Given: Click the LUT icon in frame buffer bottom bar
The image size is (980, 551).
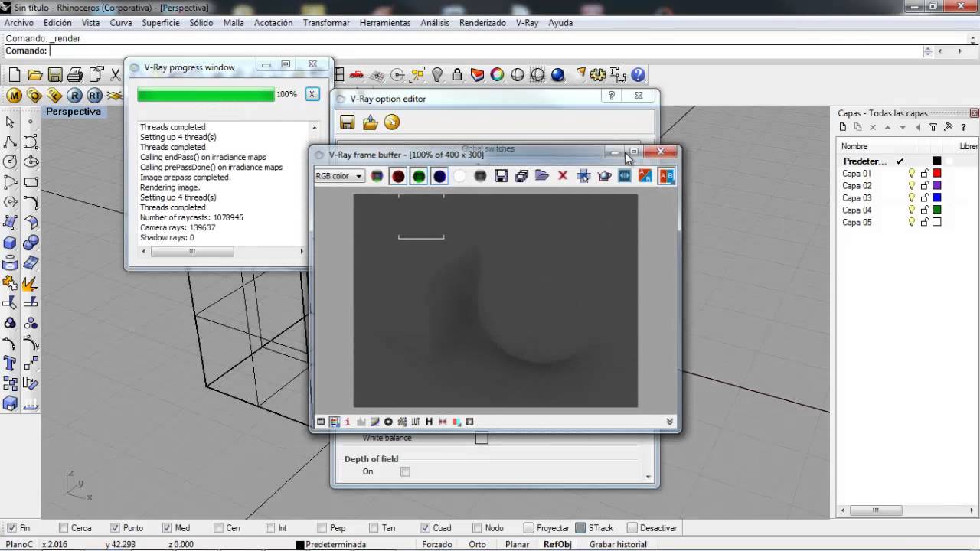Looking at the screenshot, I should [416, 422].
